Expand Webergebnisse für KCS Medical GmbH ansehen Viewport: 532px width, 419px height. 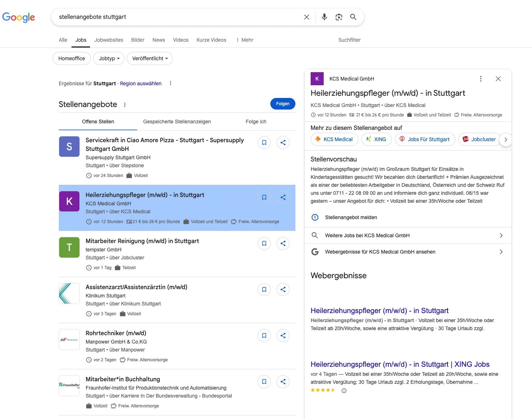tap(408, 252)
